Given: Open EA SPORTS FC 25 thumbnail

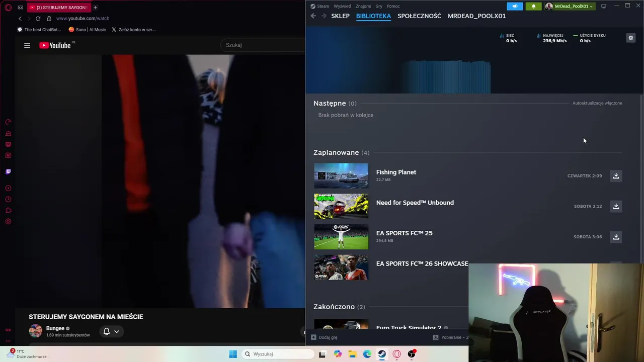Looking at the screenshot, I should [x=341, y=237].
